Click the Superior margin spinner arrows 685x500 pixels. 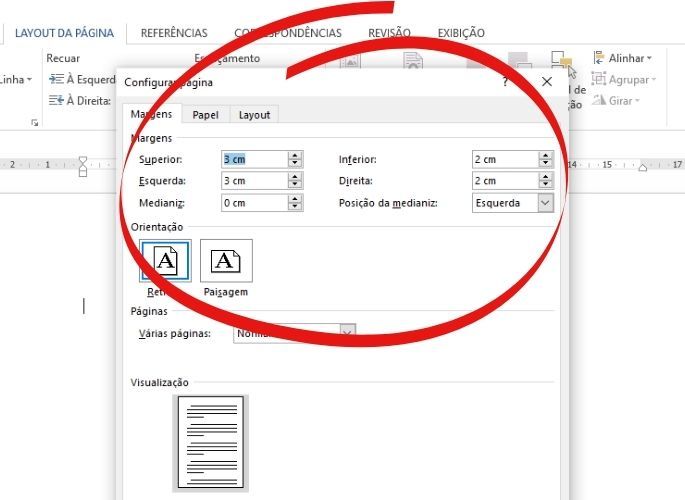click(295, 159)
